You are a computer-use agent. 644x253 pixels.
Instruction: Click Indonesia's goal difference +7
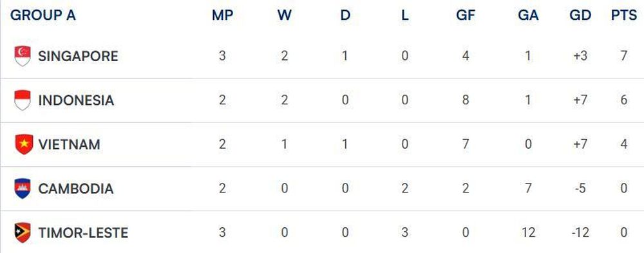pos(580,100)
